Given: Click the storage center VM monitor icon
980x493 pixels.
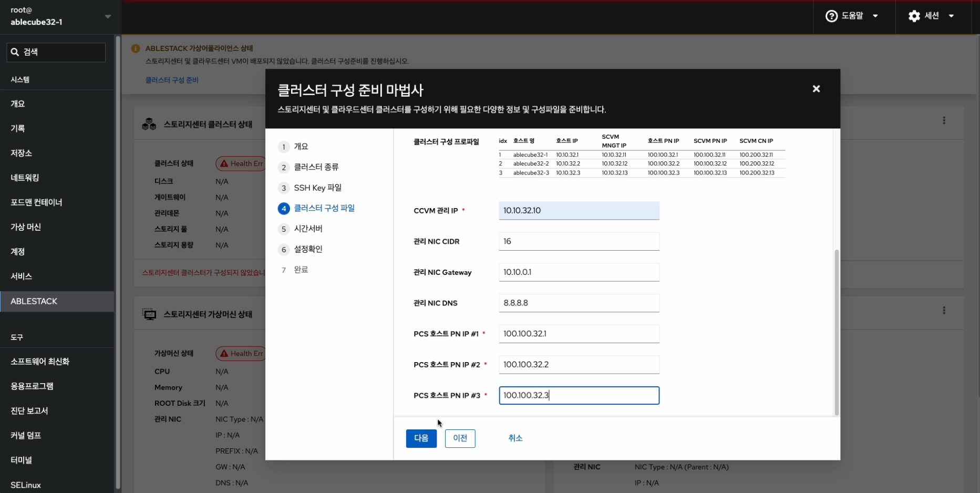Looking at the screenshot, I should [x=149, y=314].
